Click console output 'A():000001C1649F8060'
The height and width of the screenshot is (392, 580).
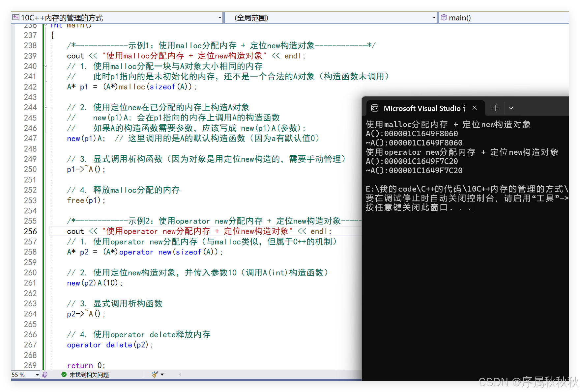412,134
